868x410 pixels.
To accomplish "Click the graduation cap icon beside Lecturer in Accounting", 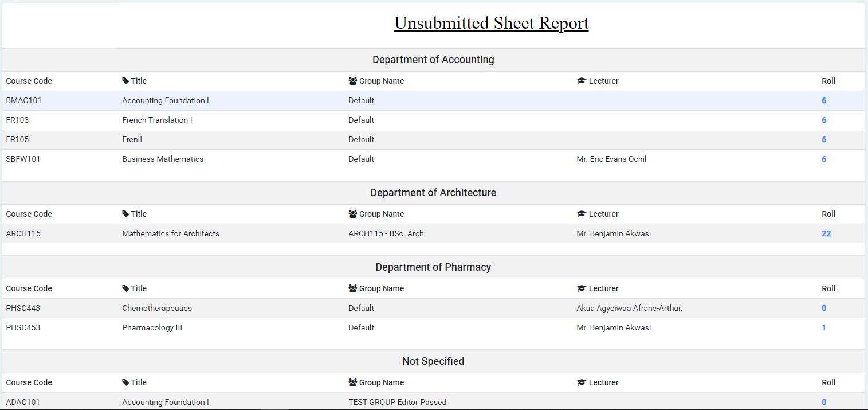I will [x=580, y=81].
